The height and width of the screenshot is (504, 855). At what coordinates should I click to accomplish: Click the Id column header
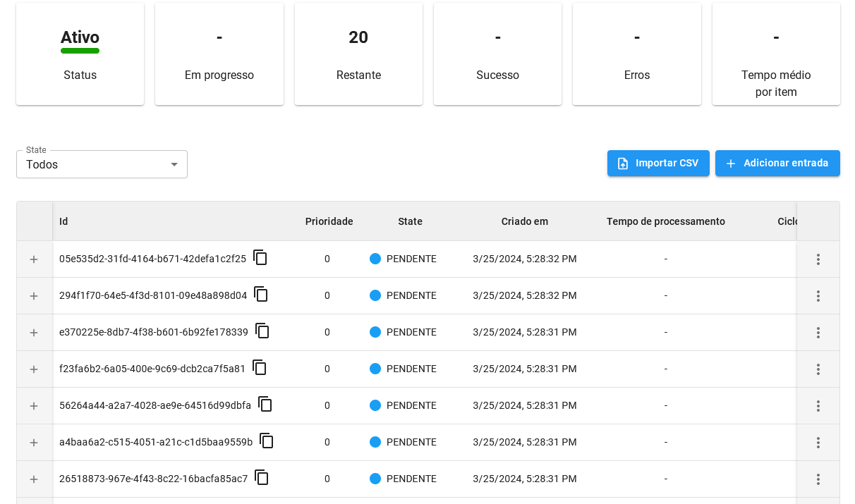tap(63, 221)
